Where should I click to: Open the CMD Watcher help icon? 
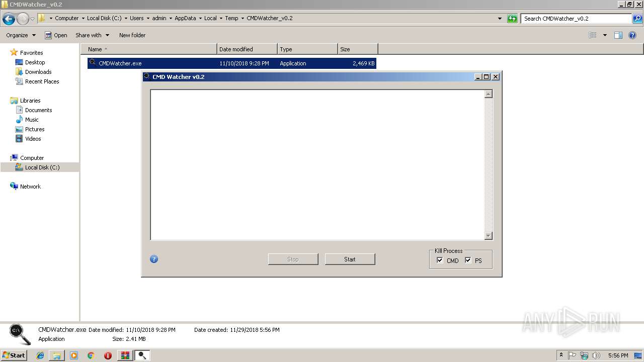(154, 259)
